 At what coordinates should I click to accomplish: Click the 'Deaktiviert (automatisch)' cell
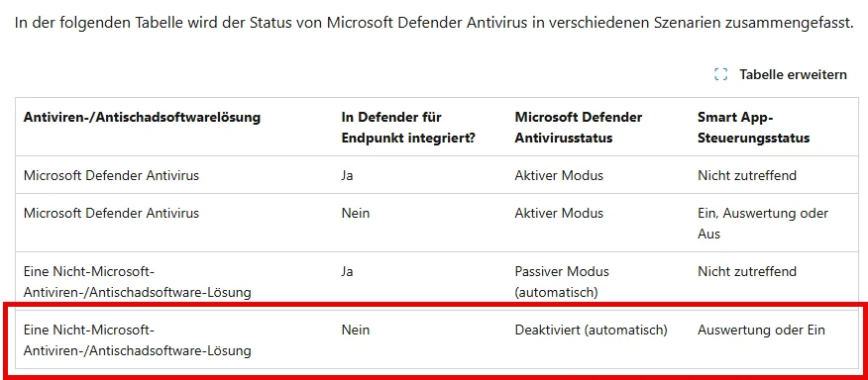point(592,331)
